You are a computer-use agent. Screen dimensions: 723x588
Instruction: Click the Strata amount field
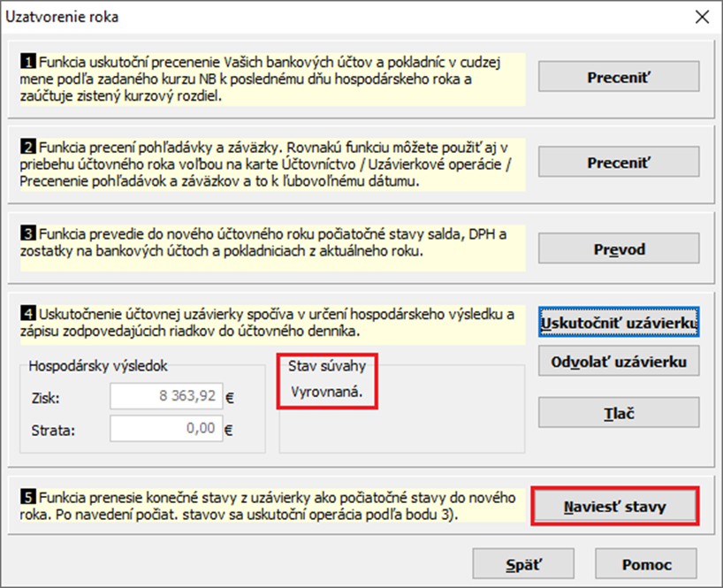coord(164,430)
